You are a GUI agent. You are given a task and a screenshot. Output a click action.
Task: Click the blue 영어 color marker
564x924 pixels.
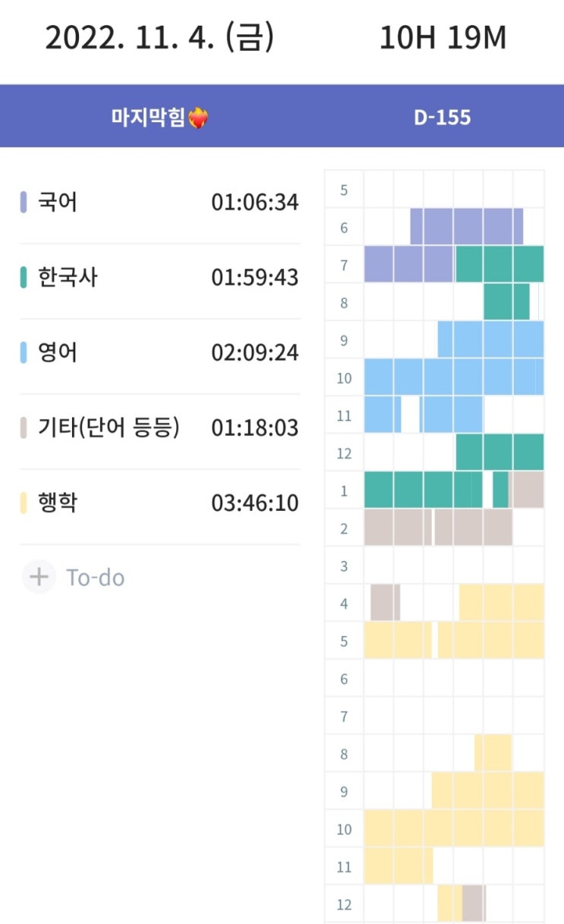[x=24, y=353]
